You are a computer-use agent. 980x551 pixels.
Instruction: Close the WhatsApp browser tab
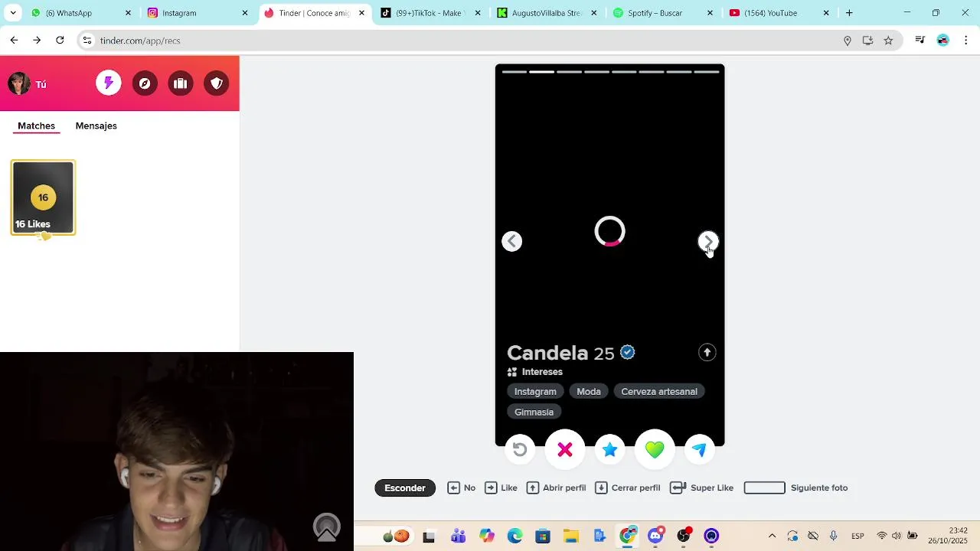128,13
